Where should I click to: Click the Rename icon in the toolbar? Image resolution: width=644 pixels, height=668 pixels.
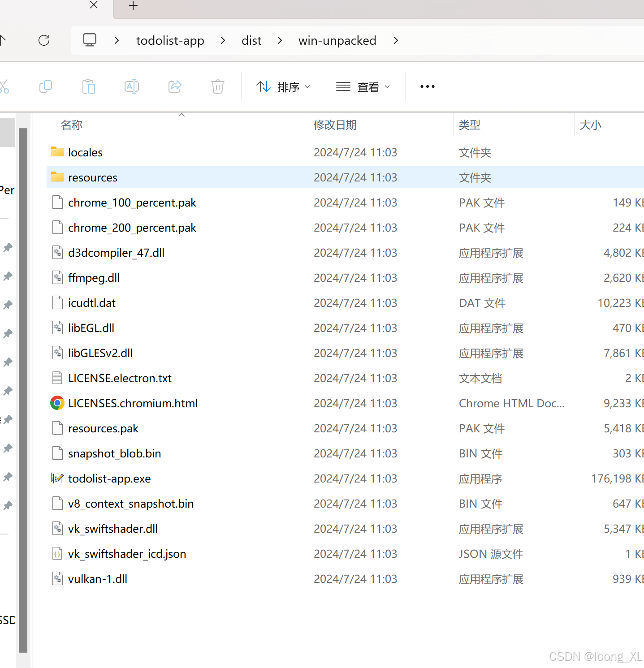pos(132,86)
